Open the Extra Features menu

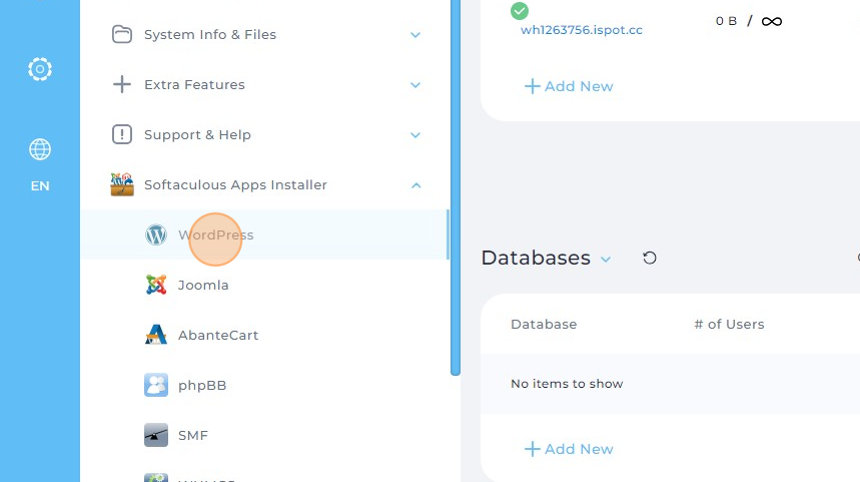(195, 84)
